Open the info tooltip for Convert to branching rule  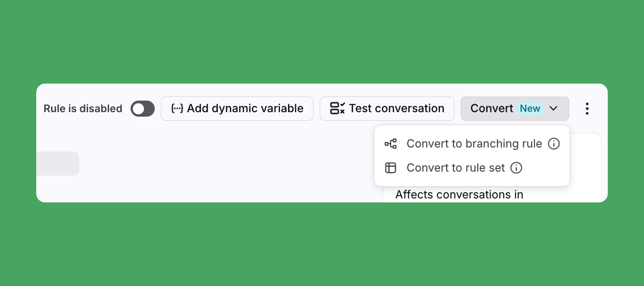(x=554, y=143)
